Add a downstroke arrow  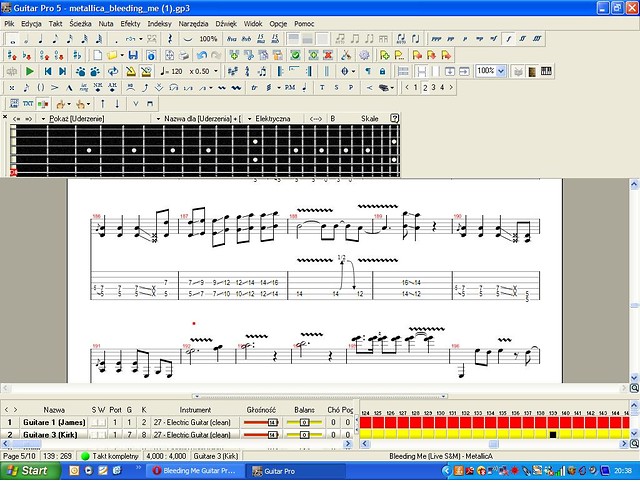tap(117, 104)
